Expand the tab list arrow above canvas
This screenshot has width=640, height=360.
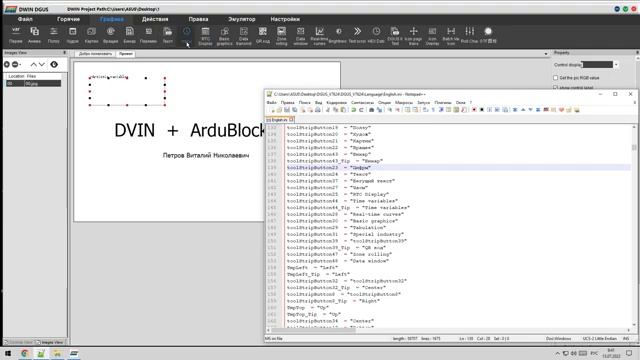coord(546,54)
